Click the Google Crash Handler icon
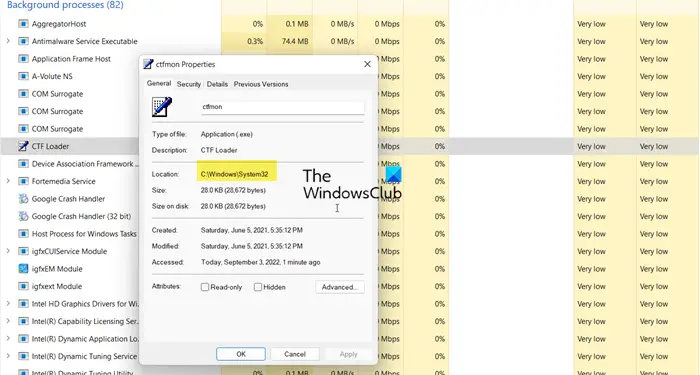Image resolution: width=700 pixels, height=375 pixels. 23,199
